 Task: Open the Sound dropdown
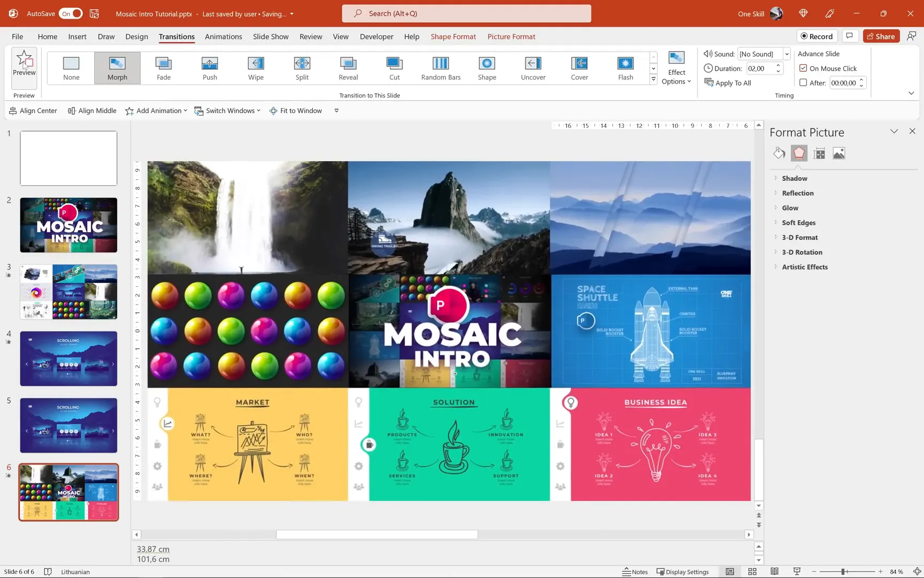coord(787,54)
